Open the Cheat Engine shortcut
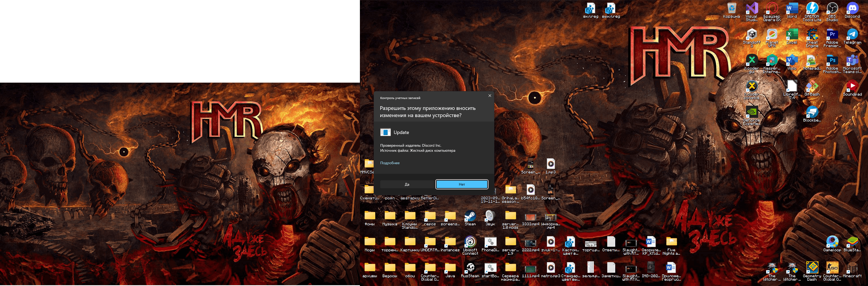The image size is (868, 286). tap(812, 38)
